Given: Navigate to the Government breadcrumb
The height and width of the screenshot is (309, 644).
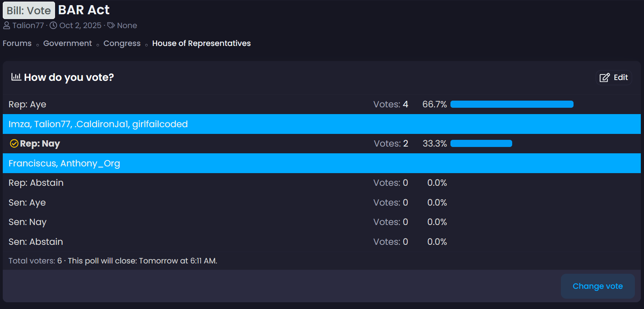Looking at the screenshot, I should tap(67, 43).
